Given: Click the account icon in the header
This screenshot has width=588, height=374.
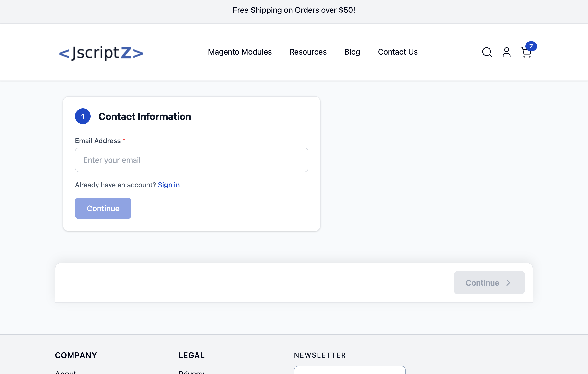Looking at the screenshot, I should pos(506,52).
